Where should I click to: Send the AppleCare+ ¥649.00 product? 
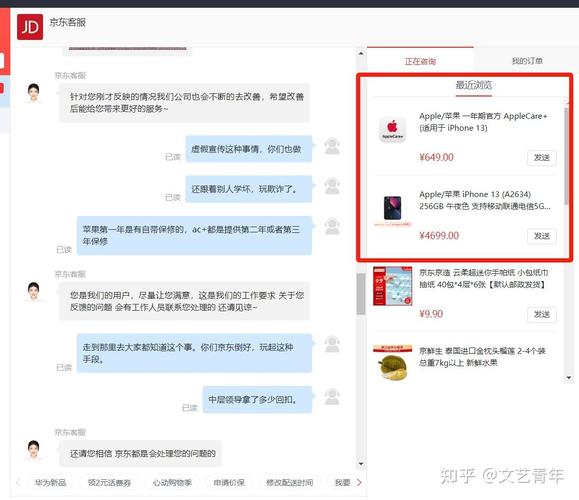(x=542, y=158)
